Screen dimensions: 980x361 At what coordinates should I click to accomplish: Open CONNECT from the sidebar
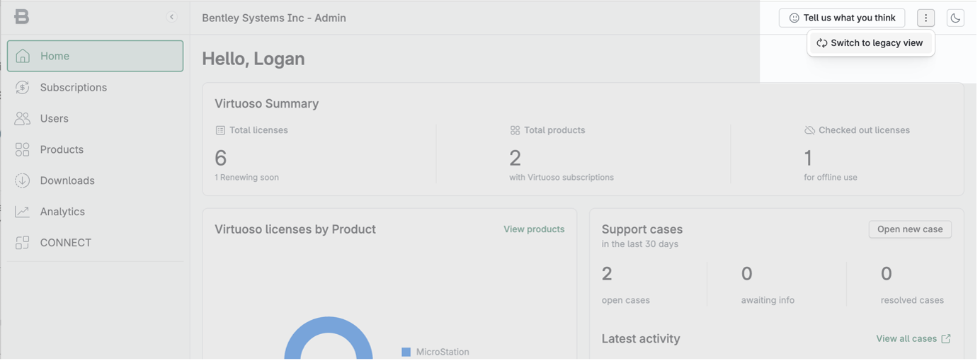(x=96, y=243)
